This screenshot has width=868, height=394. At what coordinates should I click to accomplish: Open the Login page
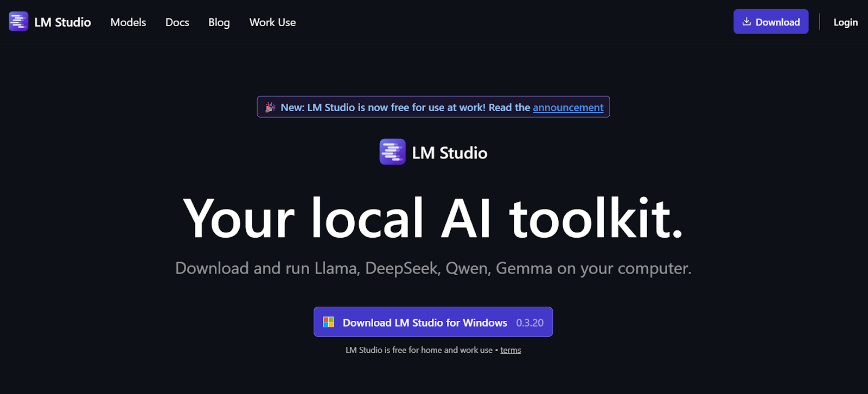pyautogui.click(x=845, y=22)
